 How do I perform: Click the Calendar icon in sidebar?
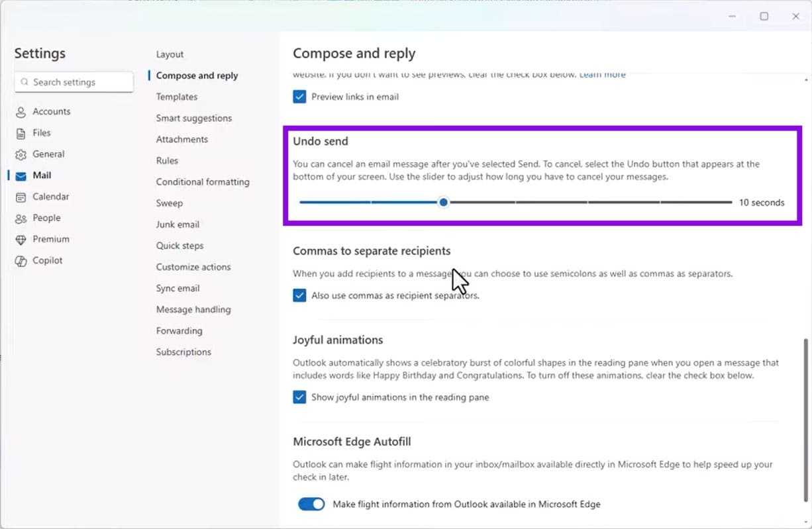coord(21,197)
